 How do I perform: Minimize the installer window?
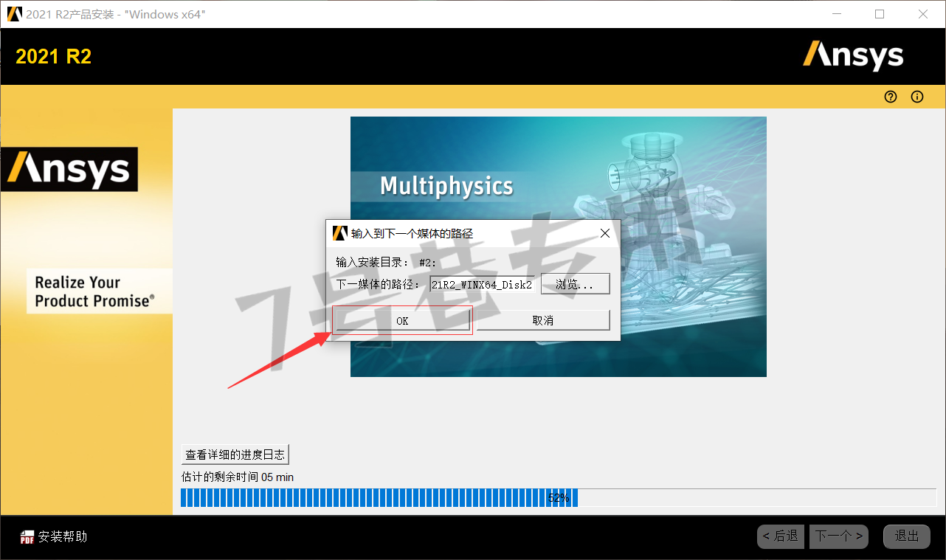(x=836, y=14)
